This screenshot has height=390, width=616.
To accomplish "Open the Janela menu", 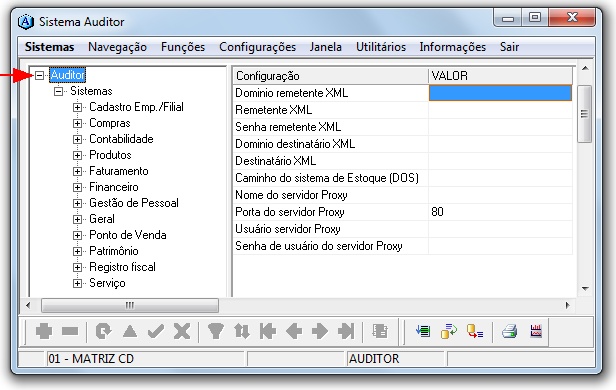I will [x=325, y=47].
